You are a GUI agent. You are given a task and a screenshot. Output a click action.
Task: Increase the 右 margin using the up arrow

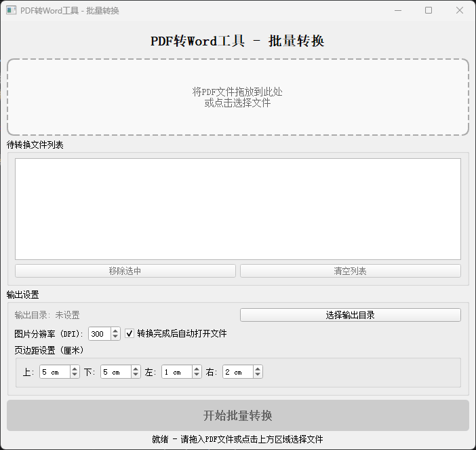click(258, 369)
